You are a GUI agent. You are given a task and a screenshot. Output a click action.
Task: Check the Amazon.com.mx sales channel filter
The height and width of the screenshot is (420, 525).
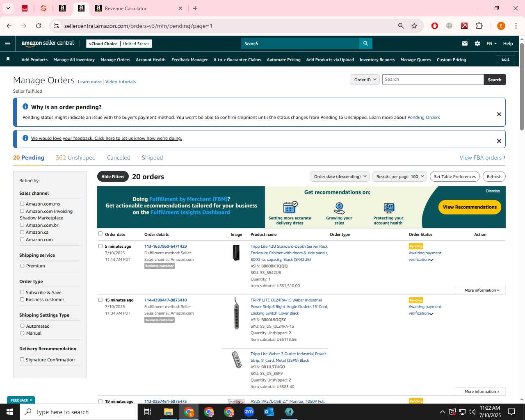click(x=22, y=204)
